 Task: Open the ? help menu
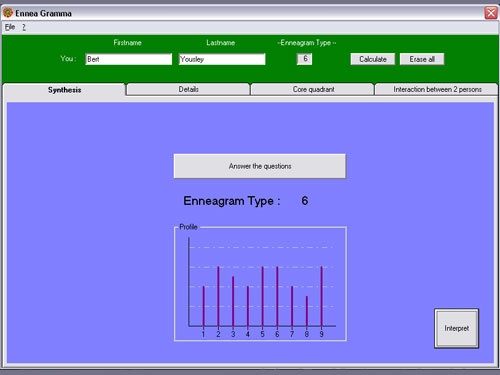coord(24,27)
